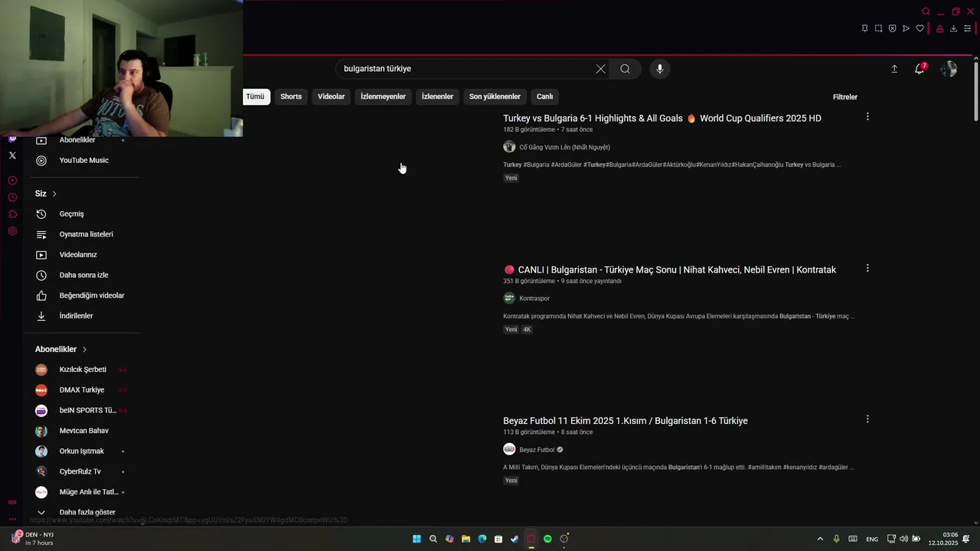
Task: Select the Tümü filter chip
Action: point(255,96)
